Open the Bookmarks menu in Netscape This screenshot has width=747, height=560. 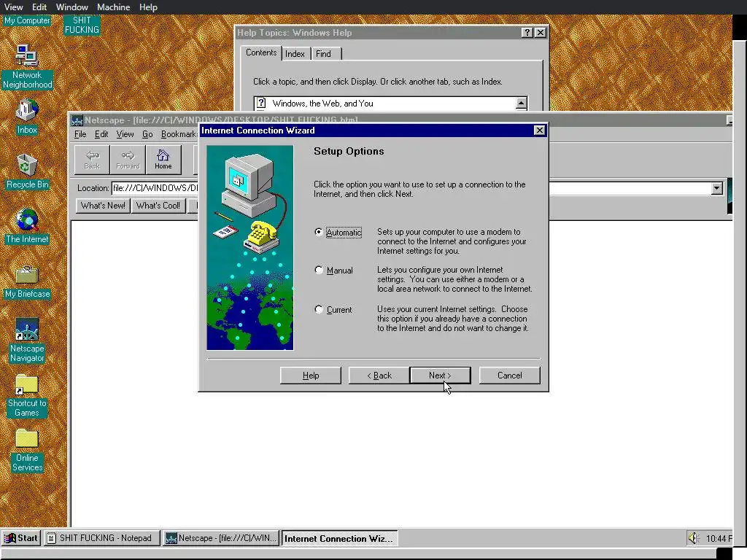coord(179,134)
